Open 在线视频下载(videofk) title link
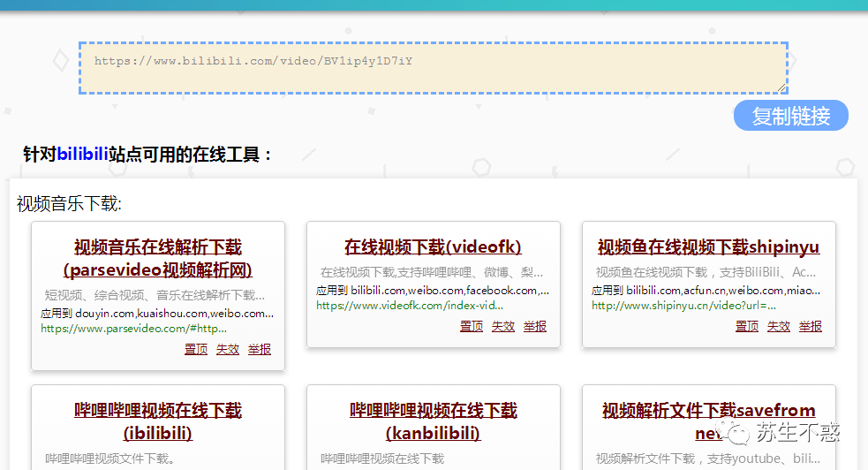 click(433, 246)
